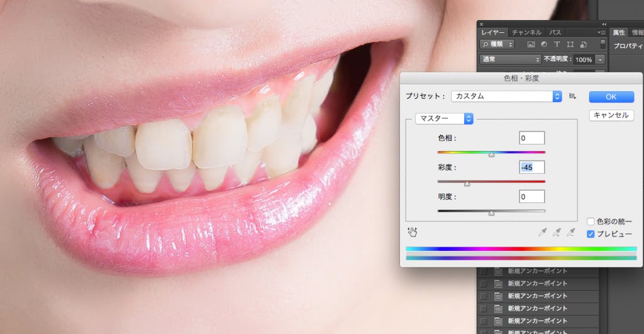
Task: Click the lower adjusted color spectrum bar
Action: (521, 258)
